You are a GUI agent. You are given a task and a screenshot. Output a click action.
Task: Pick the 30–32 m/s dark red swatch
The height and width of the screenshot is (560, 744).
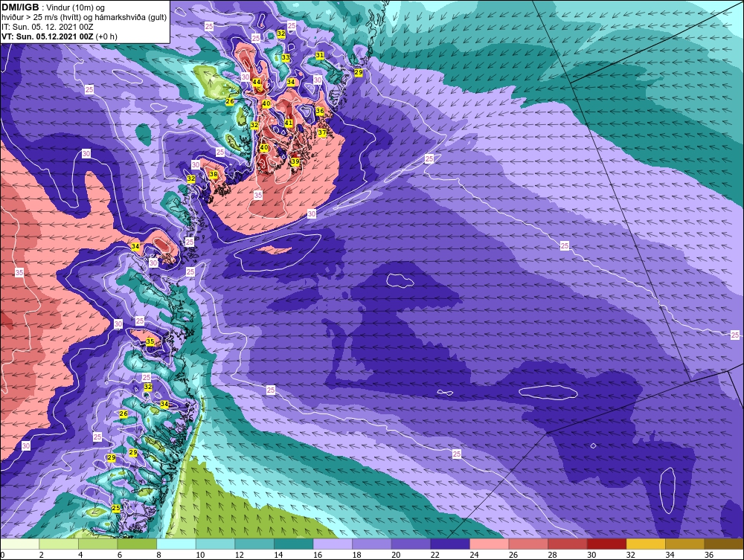(x=607, y=544)
